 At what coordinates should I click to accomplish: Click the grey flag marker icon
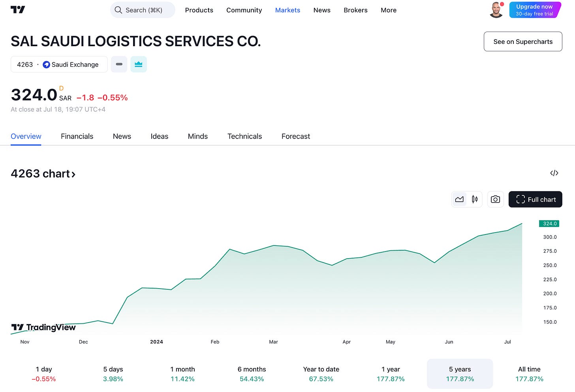tap(119, 64)
